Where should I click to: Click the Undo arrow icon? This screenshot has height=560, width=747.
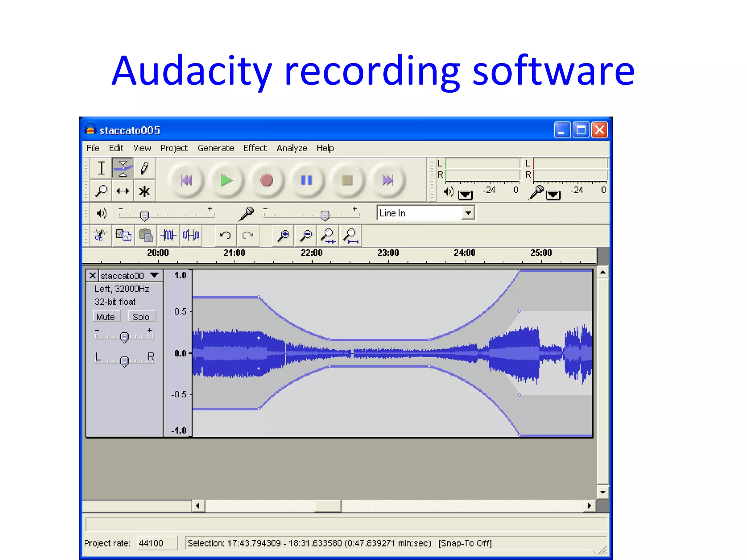tap(225, 236)
